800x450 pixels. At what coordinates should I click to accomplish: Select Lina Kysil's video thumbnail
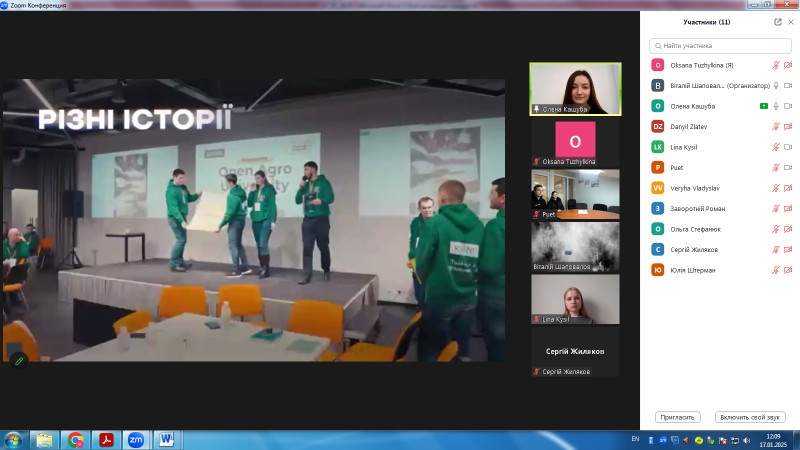[575, 300]
